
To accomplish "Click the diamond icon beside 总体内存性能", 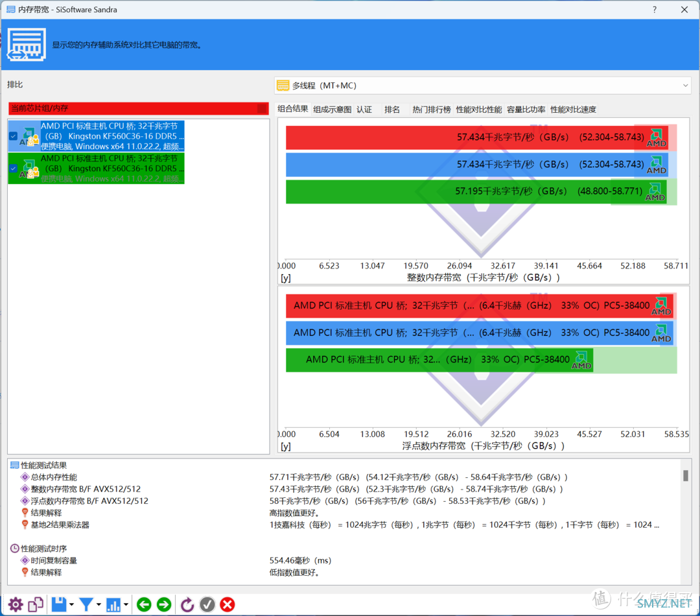I will point(25,477).
